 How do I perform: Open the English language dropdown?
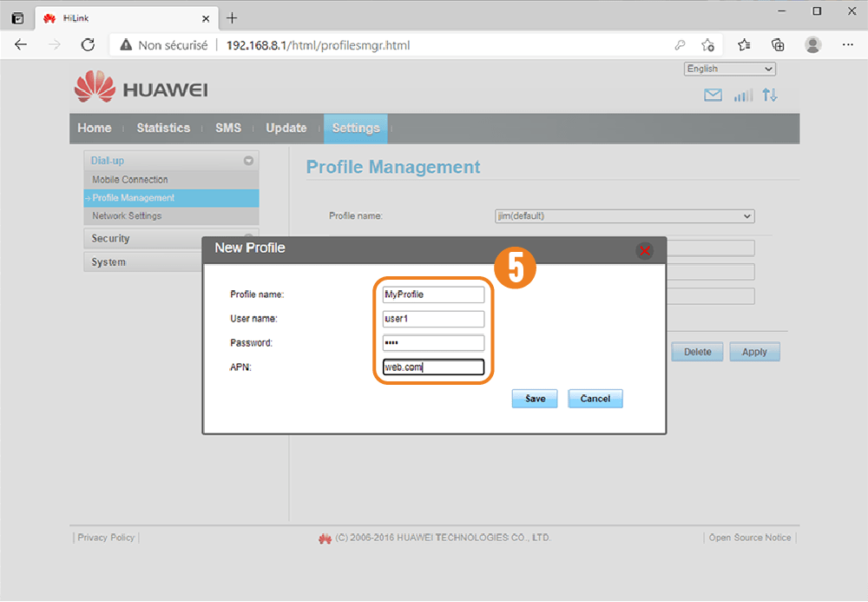[730, 69]
